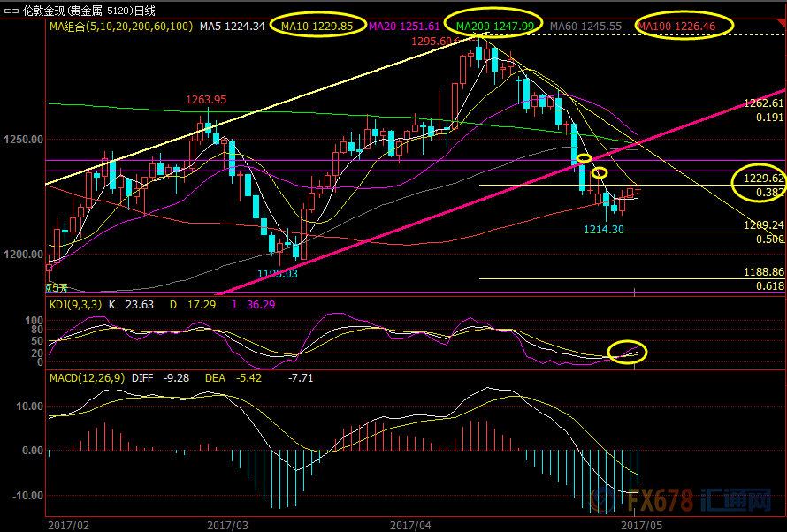Screen dimensions: 787x532
Task: Open the MA组合(5,10,20,200,60,100) indicator label
Action: [x=120, y=27]
